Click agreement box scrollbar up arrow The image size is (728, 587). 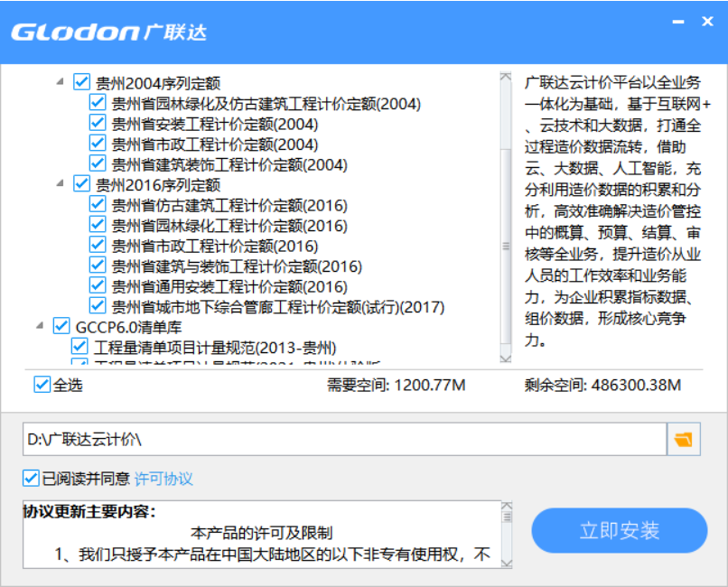point(507,506)
